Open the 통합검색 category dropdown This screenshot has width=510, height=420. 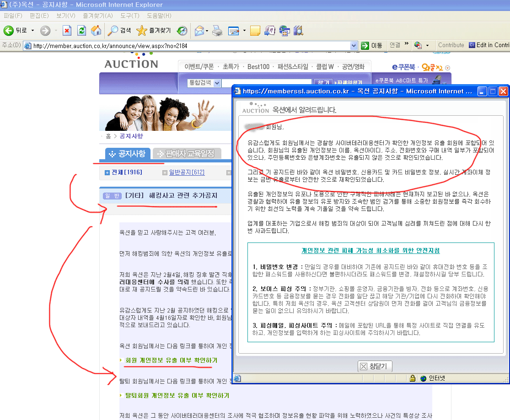click(217, 83)
